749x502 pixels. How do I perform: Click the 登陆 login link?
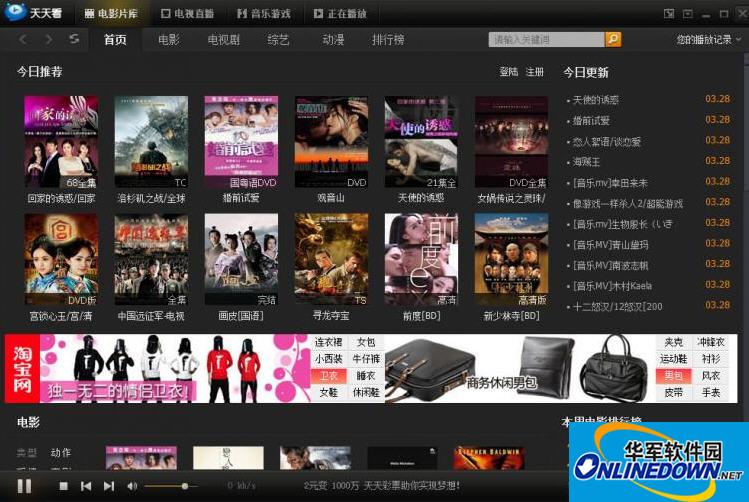pos(509,72)
